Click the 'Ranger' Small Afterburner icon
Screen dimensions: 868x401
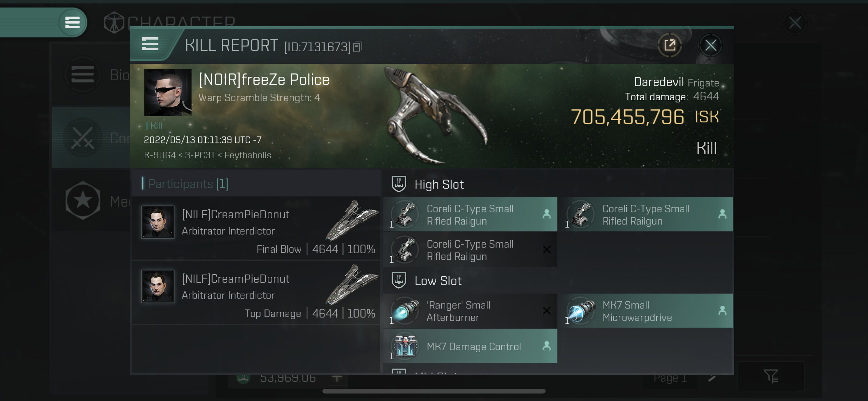click(405, 310)
